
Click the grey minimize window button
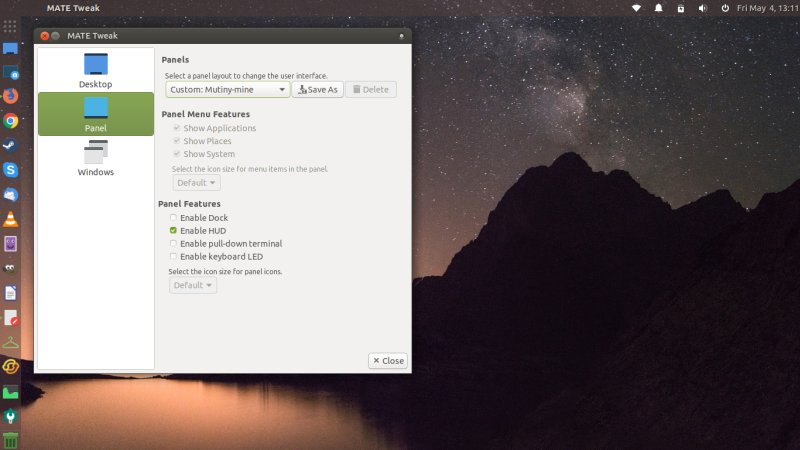click(56, 36)
